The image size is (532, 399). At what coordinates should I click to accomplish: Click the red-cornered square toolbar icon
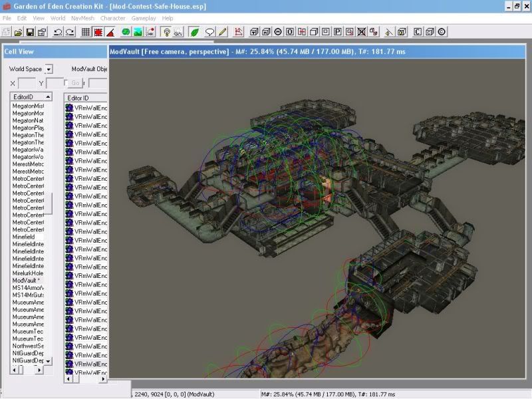click(350, 32)
